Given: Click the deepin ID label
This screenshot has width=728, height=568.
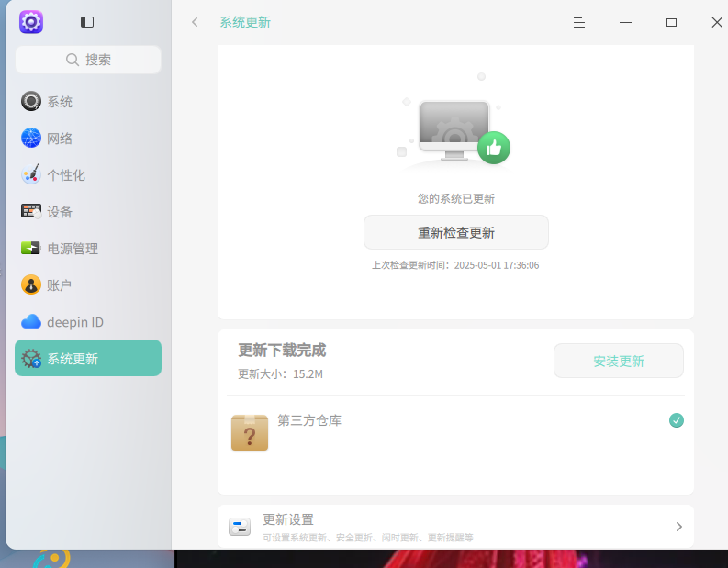Looking at the screenshot, I should (75, 322).
